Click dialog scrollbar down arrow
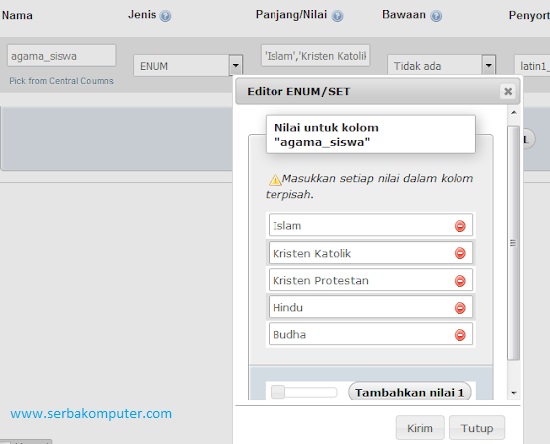 click(x=514, y=393)
